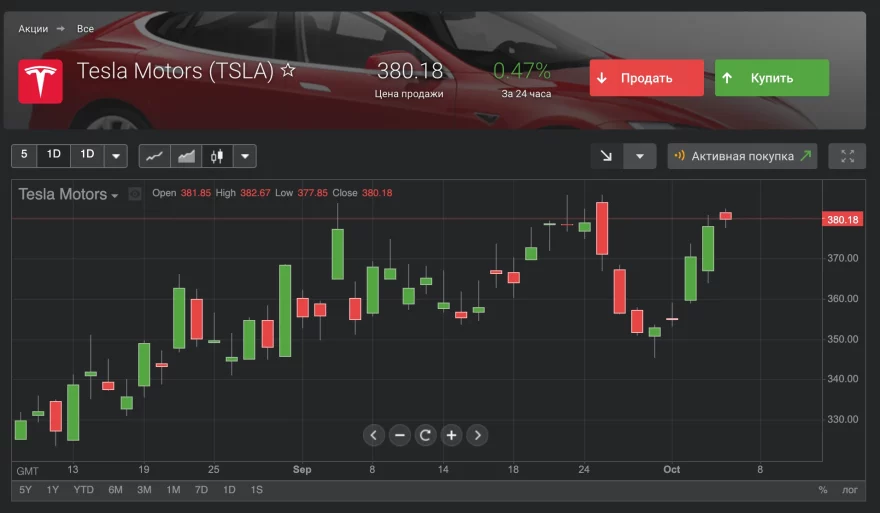Viewport: 880px width, 513px height.
Task: Select the line chart type icon
Action: [154, 156]
